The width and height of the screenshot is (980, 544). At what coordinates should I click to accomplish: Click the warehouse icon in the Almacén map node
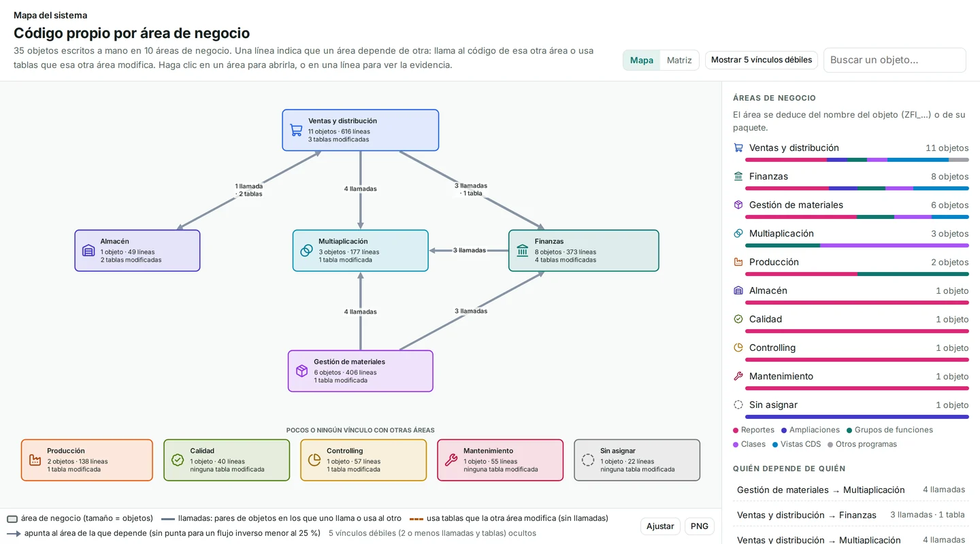pos(88,250)
